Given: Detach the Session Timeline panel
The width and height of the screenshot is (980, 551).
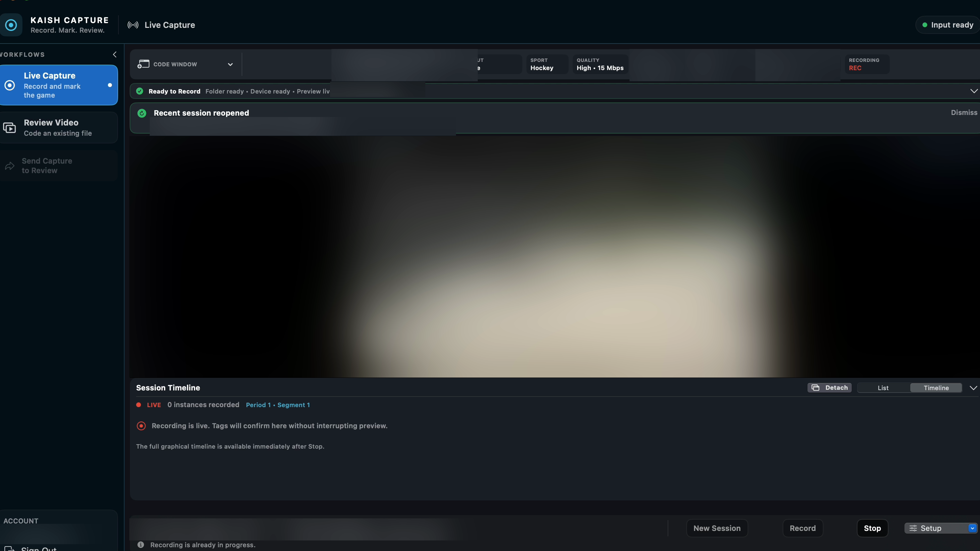Looking at the screenshot, I should 829,388.
